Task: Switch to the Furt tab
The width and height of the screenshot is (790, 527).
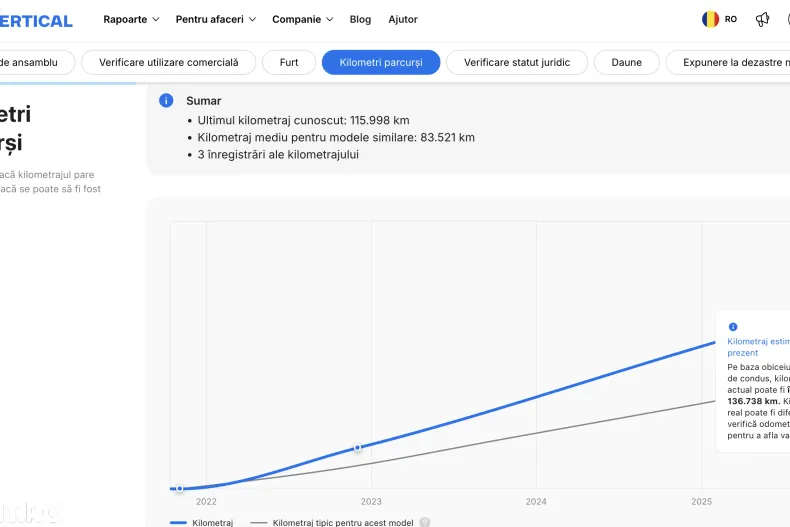Action: tap(289, 62)
